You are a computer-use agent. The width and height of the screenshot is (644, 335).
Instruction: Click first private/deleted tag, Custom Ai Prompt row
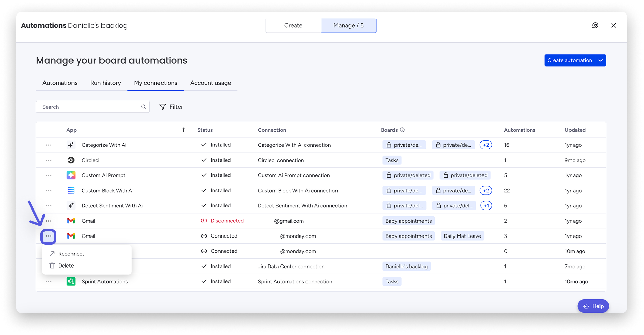pos(408,175)
